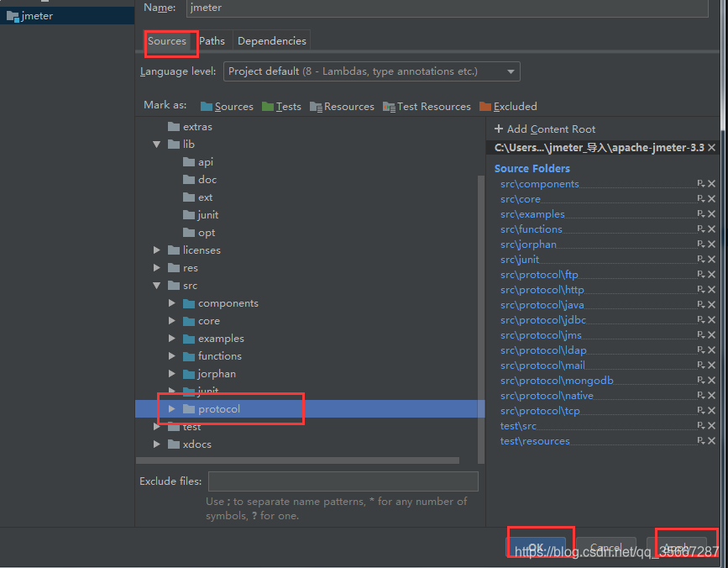Select the doc folder

[200, 180]
